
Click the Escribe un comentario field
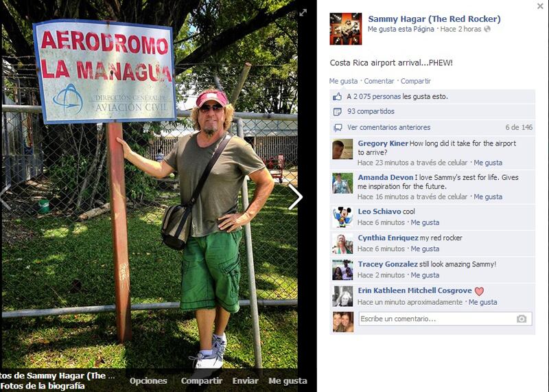(445, 319)
